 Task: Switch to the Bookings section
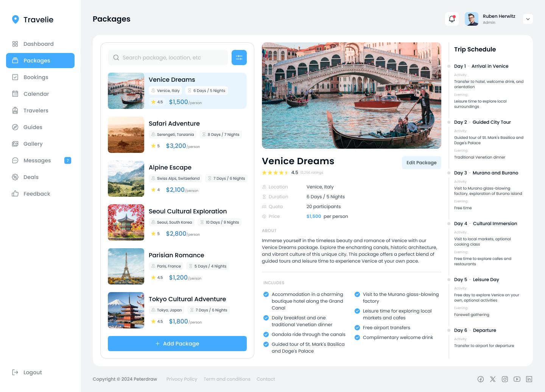[36, 77]
